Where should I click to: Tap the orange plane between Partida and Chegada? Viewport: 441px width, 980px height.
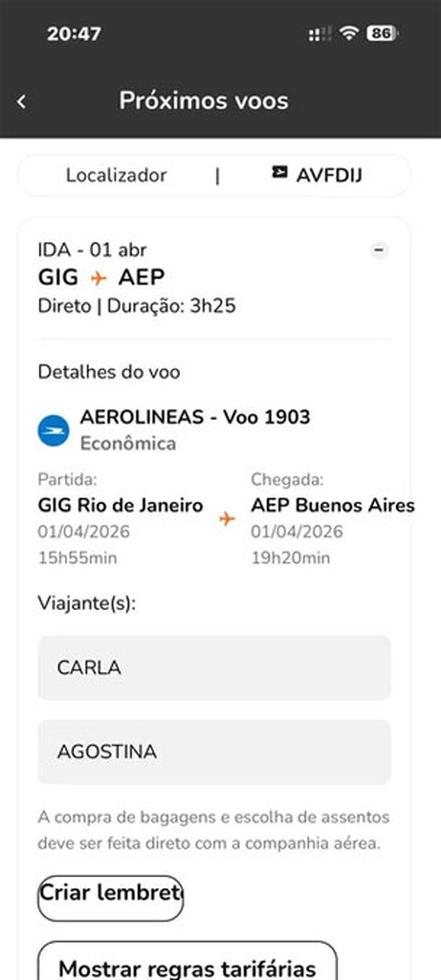[x=227, y=519]
